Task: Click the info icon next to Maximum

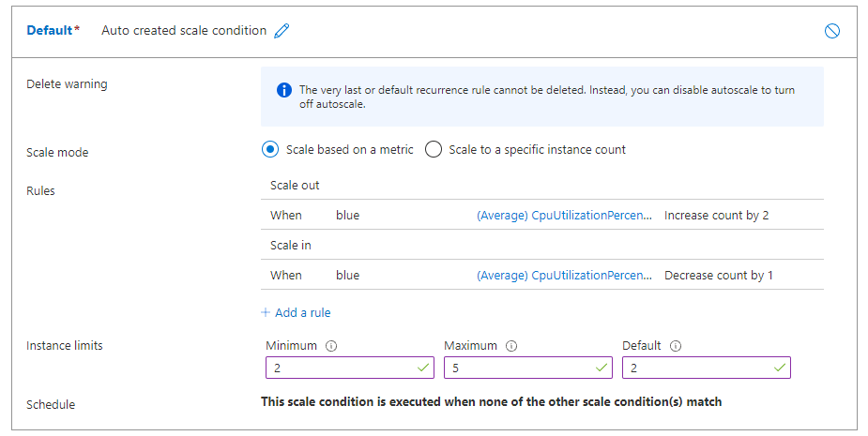Action: coord(510,346)
